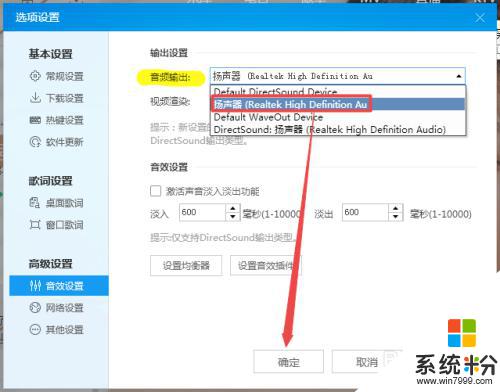Open 其他设置 other settings page
This screenshot has width=500, height=392.
coord(57,330)
